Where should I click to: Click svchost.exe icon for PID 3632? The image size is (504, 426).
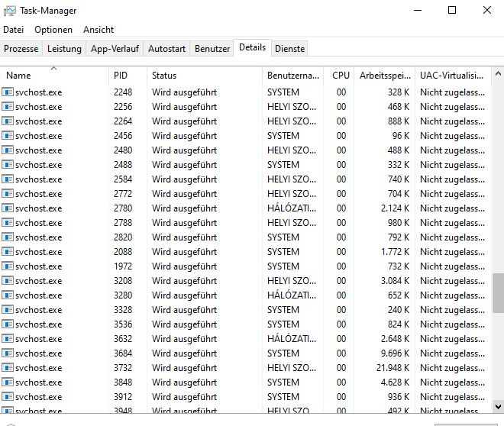[x=8, y=339]
